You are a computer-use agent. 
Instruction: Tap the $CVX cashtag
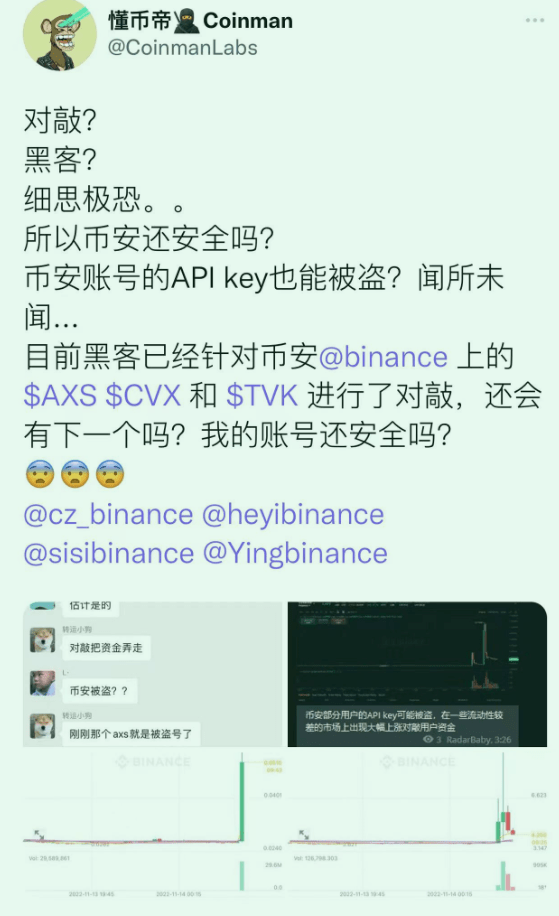click(x=143, y=396)
